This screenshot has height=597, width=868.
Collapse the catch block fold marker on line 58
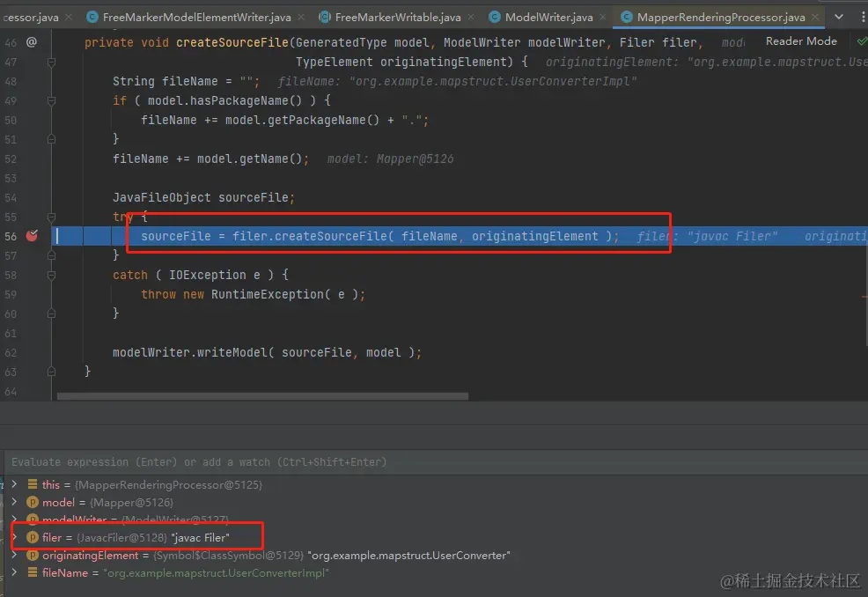51,276
